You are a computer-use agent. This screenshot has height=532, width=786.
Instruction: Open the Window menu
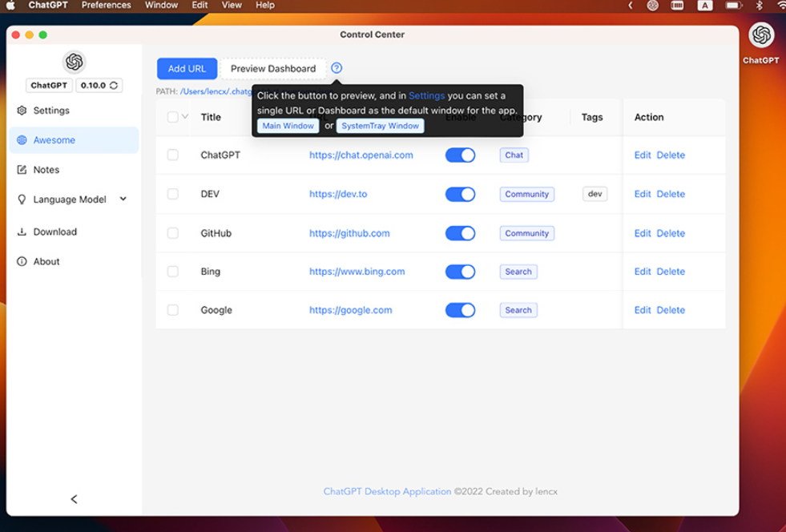(161, 5)
